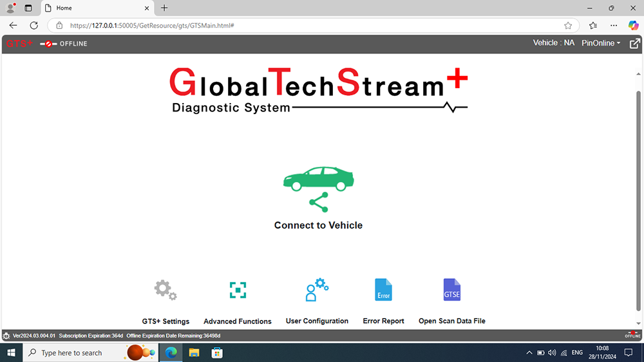Click the browser address bar URL
This screenshot has width=644, height=362.
(x=152, y=26)
